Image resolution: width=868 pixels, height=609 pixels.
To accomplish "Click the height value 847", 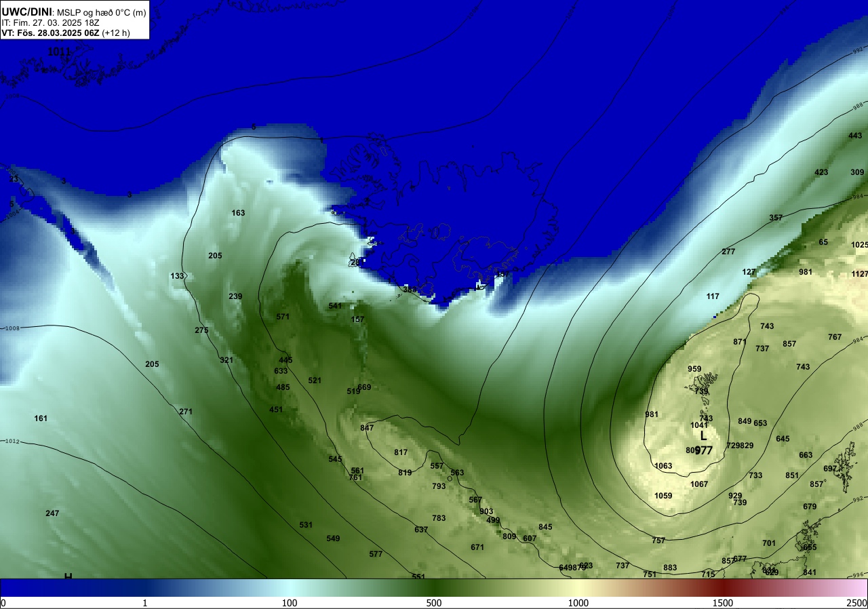I will (x=367, y=428).
